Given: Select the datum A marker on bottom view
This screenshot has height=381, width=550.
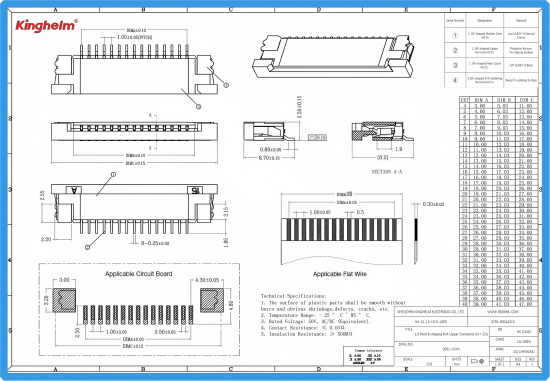Looking at the screenshot, I should [x=74, y=190].
